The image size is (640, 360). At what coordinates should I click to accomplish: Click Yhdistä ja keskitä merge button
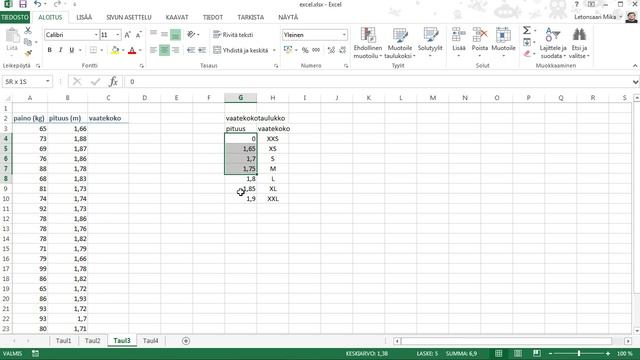point(241,50)
